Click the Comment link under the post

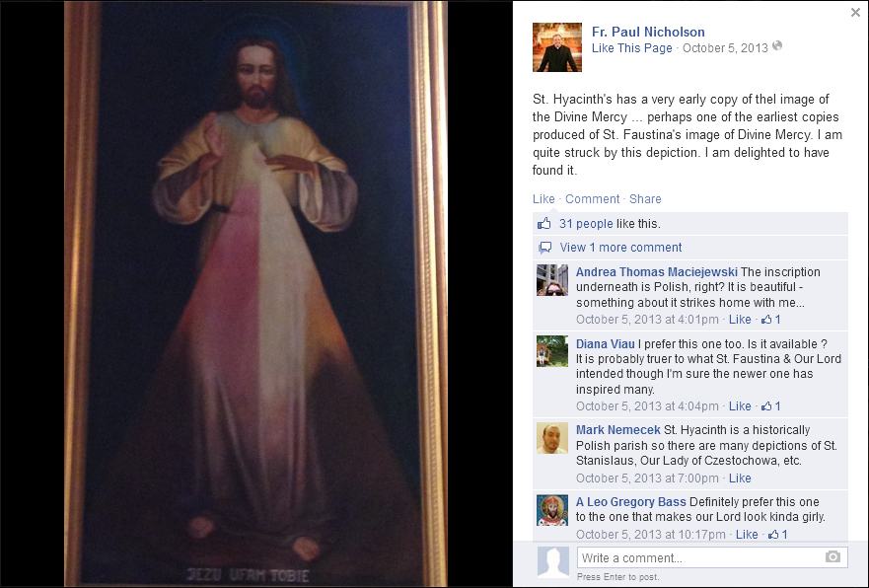tap(592, 199)
